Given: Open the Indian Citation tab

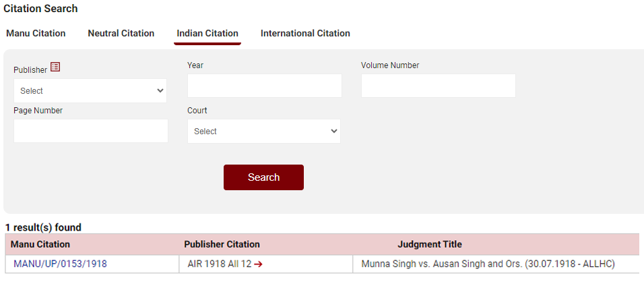Looking at the screenshot, I should click(x=207, y=33).
